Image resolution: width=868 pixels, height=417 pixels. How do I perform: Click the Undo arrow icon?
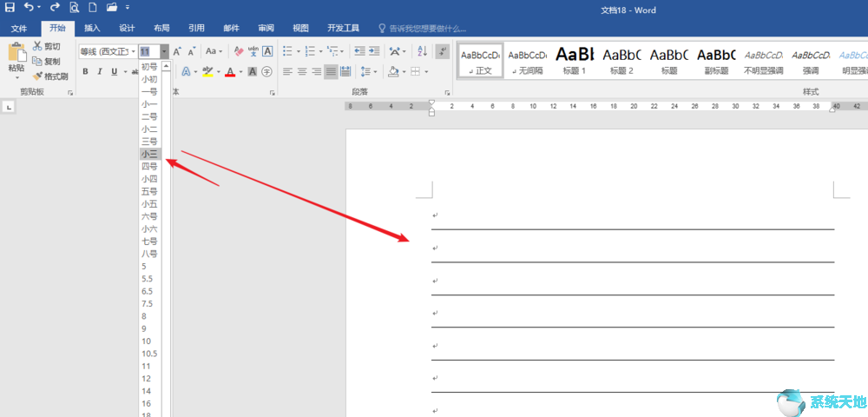pyautogui.click(x=30, y=7)
